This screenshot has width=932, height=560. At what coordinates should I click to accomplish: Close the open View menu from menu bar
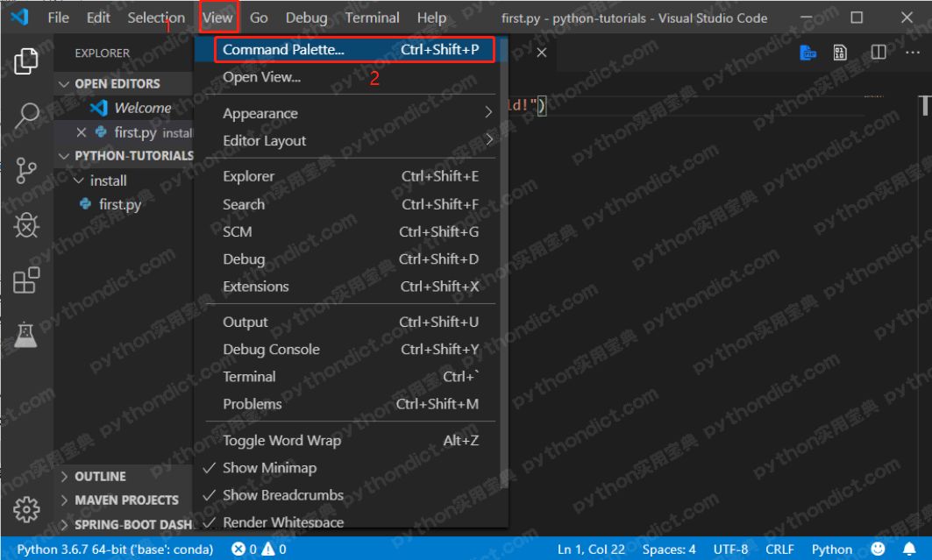[217, 18]
